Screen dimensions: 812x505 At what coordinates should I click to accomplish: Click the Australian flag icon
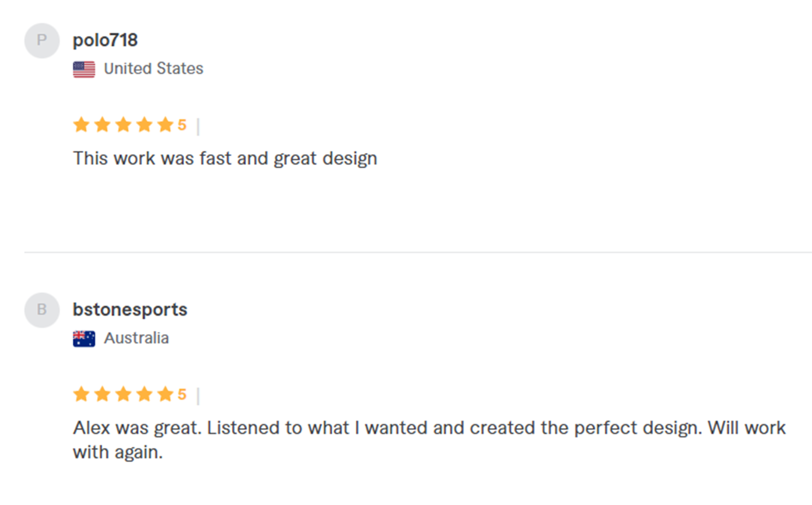pos(84,339)
